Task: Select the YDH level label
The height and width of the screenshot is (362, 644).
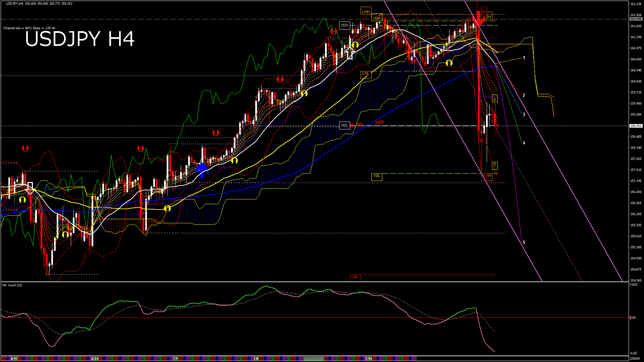Action: 377,18
